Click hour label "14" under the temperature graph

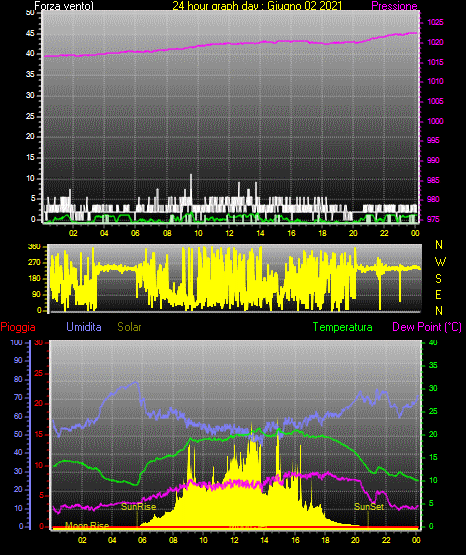coord(264,540)
